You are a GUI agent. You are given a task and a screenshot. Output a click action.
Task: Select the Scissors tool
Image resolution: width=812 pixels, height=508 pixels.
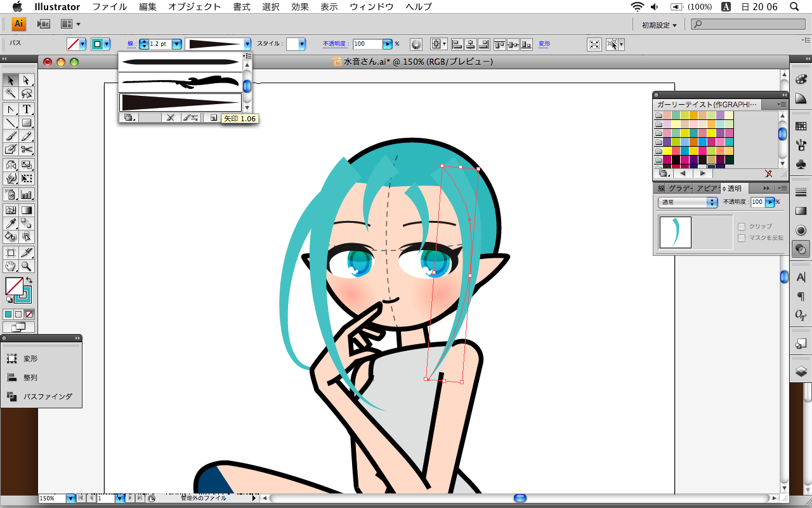click(x=27, y=149)
